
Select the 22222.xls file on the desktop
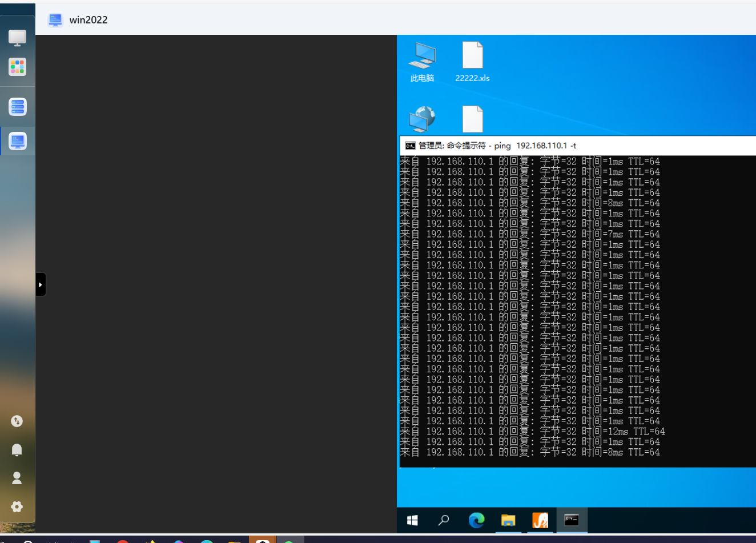pos(472,62)
